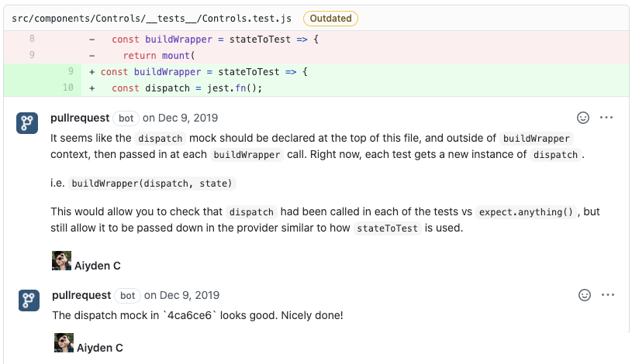This screenshot has height=364, width=632.
Task: Open the second pullrequest bot avatar icon
Action: pos(29,300)
